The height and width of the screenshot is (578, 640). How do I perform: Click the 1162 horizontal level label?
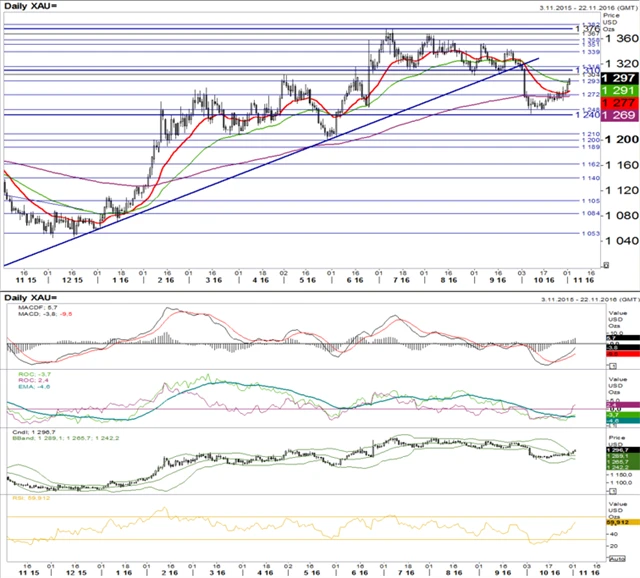point(591,163)
